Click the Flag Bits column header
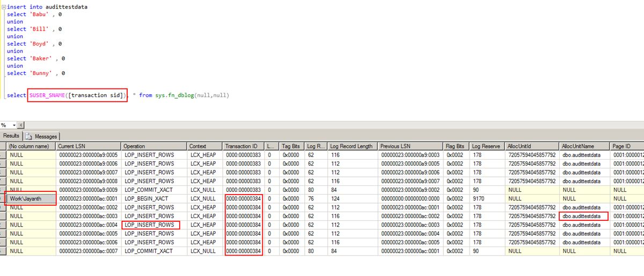This screenshot has width=644, height=276. point(457,146)
